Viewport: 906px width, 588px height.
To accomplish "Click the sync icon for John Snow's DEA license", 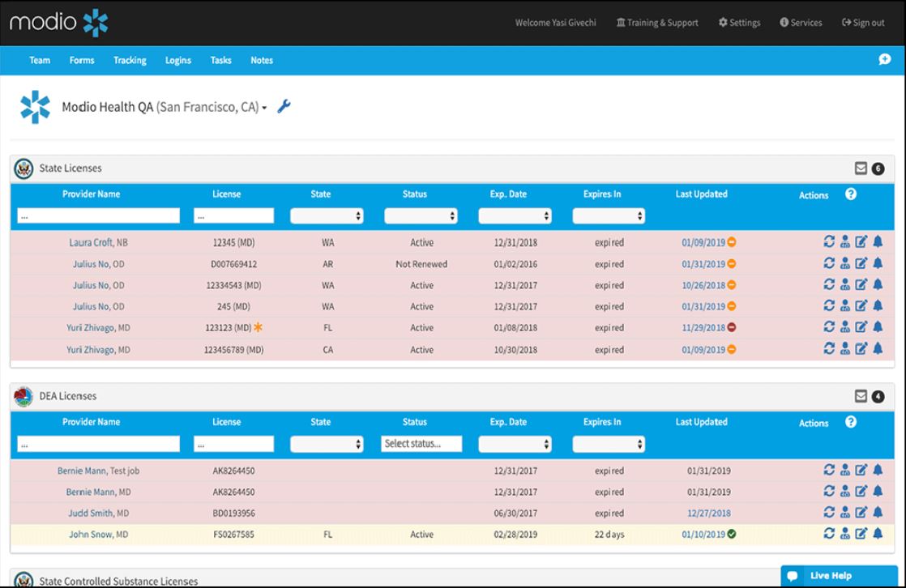I will click(829, 533).
